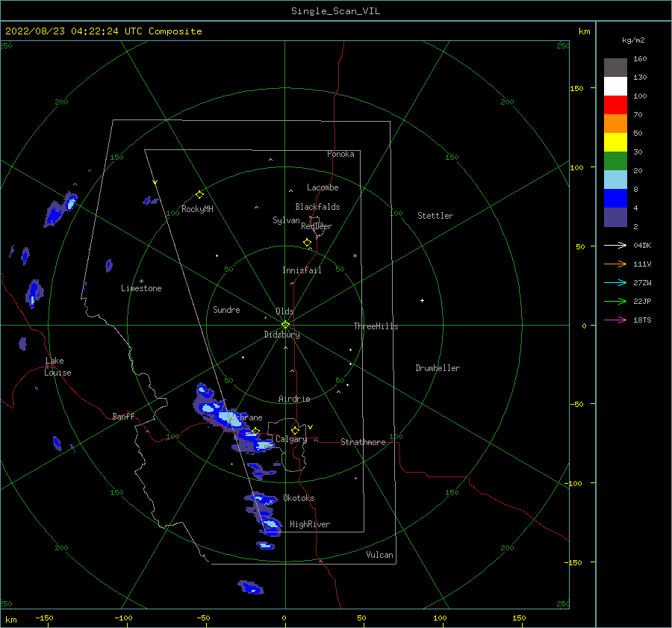Click the 04DK legend label
This screenshot has height=628, width=672.
pos(642,245)
